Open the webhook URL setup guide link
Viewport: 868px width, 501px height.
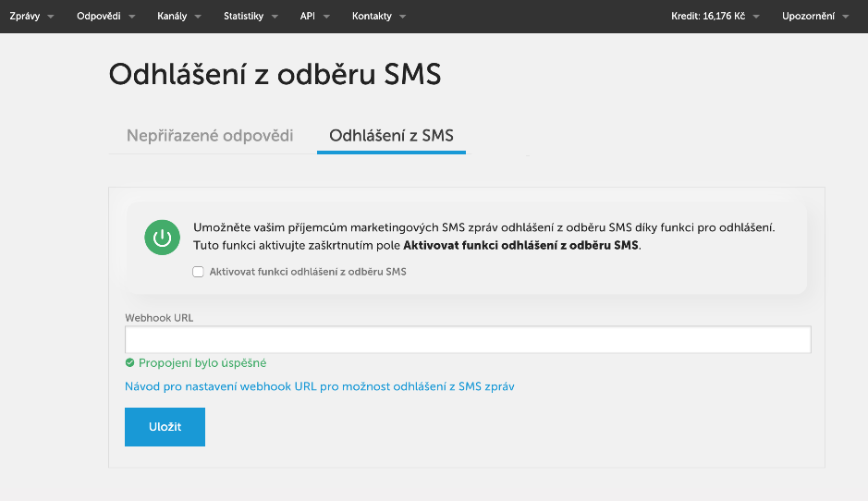[x=320, y=386]
